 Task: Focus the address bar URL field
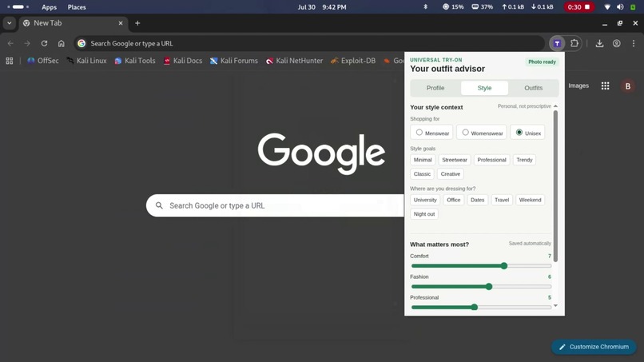pyautogui.click(x=310, y=43)
